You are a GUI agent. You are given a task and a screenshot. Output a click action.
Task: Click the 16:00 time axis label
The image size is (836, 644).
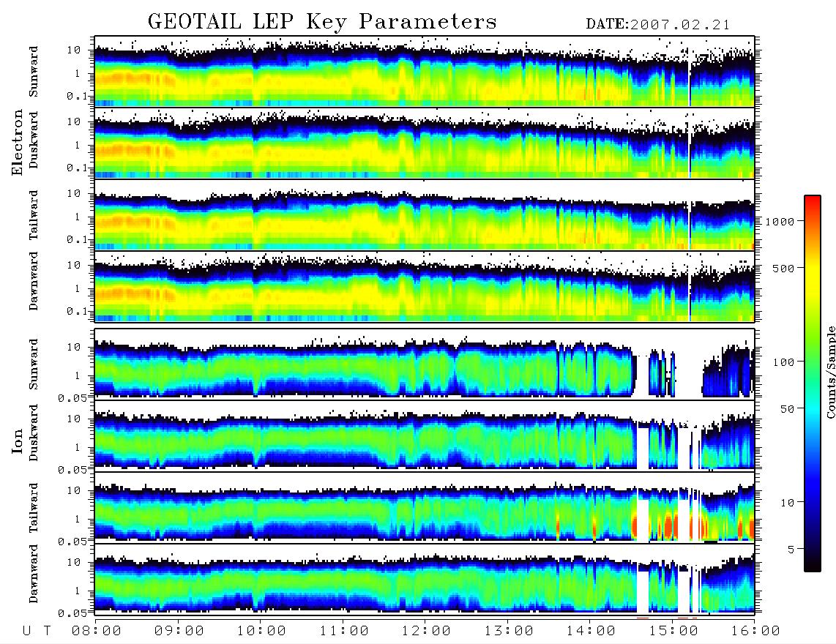point(755,632)
